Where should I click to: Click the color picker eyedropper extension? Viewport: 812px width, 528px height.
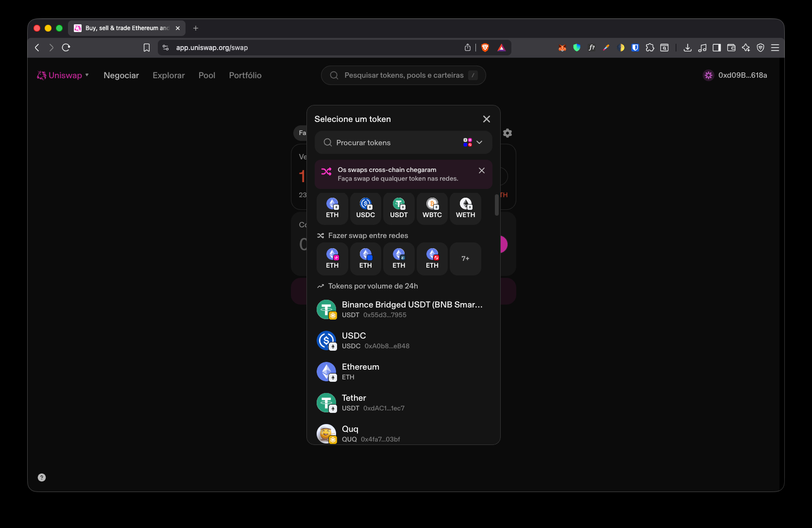tap(606, 48)
